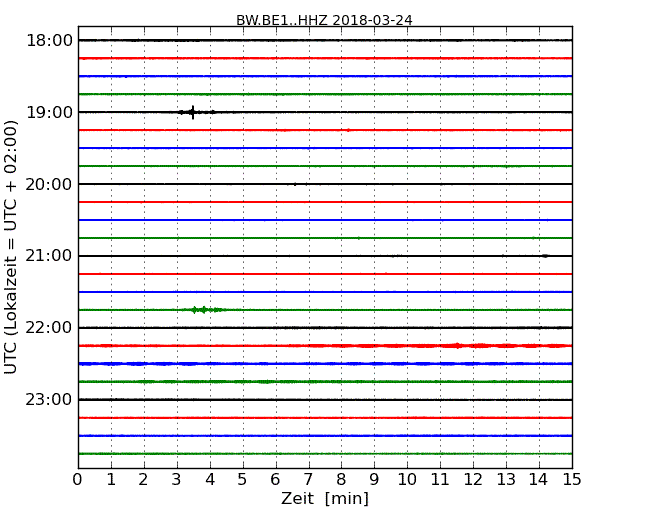Click the black spike event at 19:00 trace
650x520 pixels.
(x=193, y=112)
